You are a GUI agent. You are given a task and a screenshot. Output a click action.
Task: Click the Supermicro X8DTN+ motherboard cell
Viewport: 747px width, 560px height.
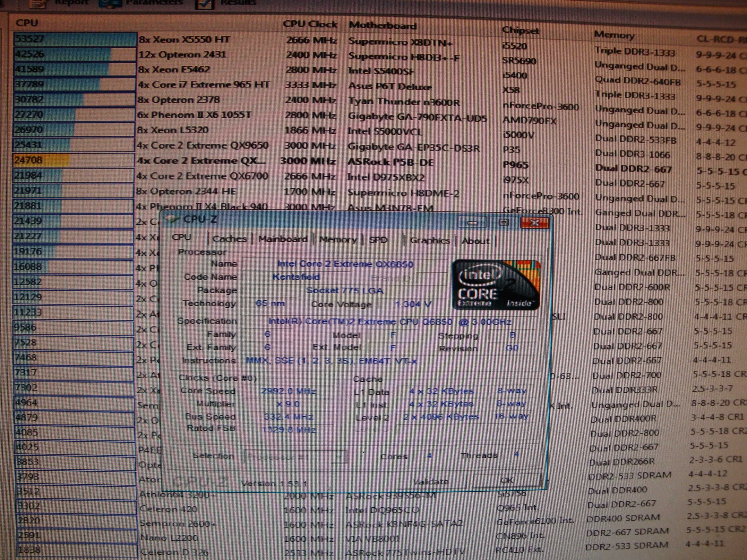(x=401, y=42)
